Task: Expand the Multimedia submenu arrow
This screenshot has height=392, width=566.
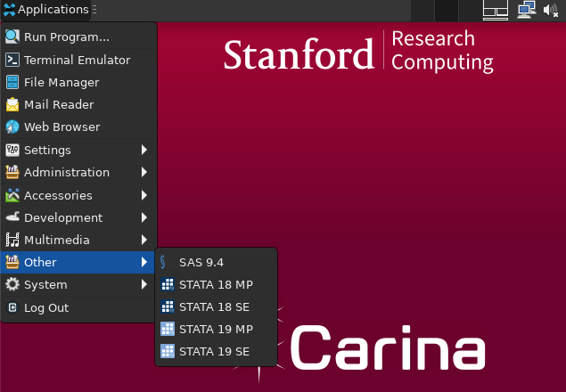Action: 144,240
